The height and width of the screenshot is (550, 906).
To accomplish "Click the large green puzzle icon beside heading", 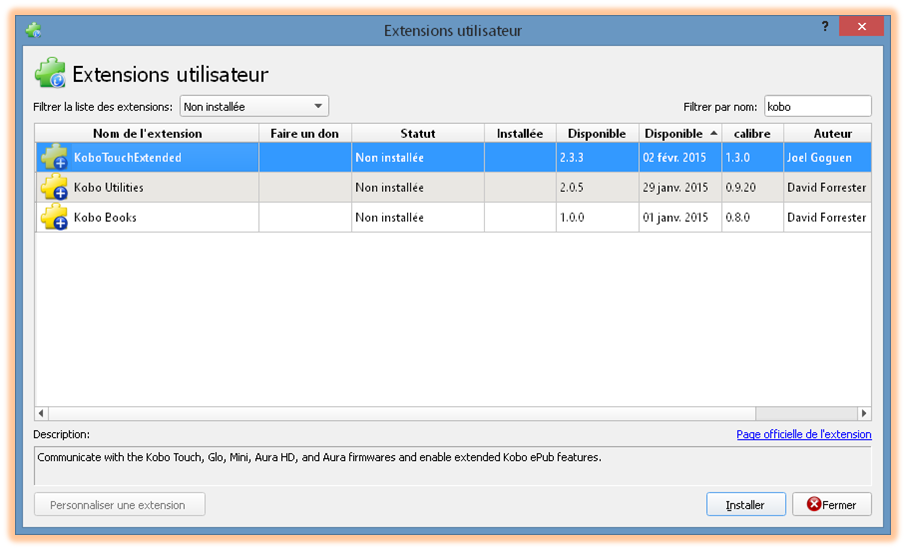I will [x=50, y=73].
